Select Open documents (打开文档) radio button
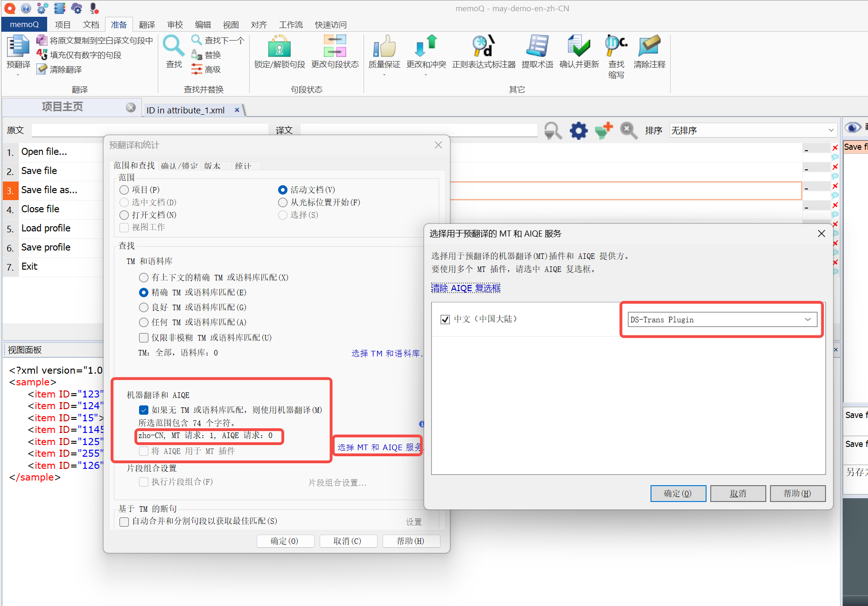Image resolution: width=868 pixels, height=606 pixels. pyautogui.click(x=124, y=215)
